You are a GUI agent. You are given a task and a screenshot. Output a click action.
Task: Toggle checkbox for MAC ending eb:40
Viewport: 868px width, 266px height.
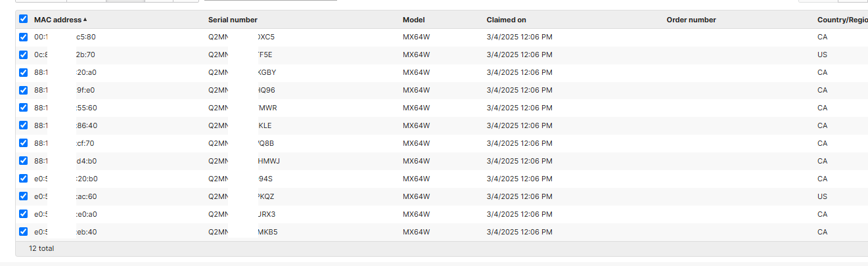pos(24,232)
